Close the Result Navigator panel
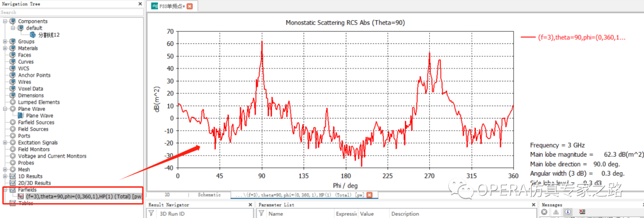 coord(250,204)
